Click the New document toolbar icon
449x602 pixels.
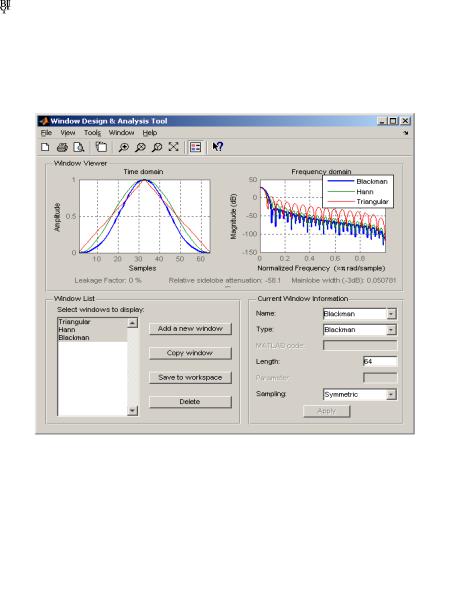tap(45, 147)
